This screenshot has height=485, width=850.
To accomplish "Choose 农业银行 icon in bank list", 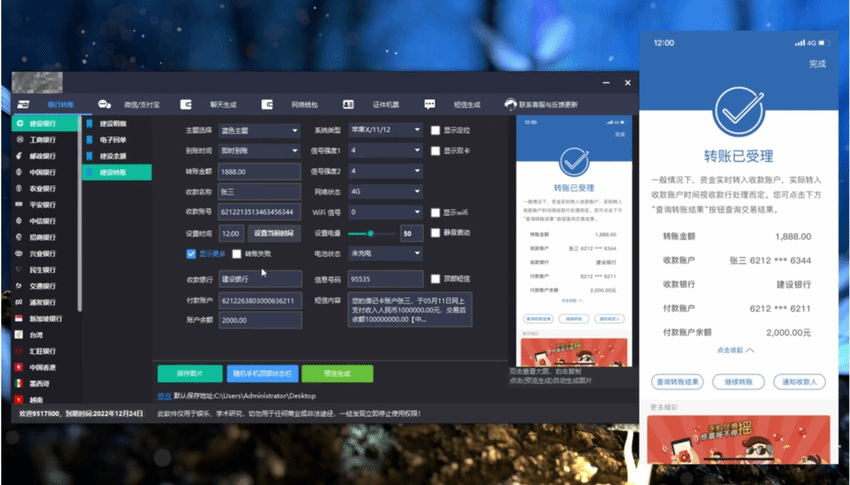I will point(19,188).
